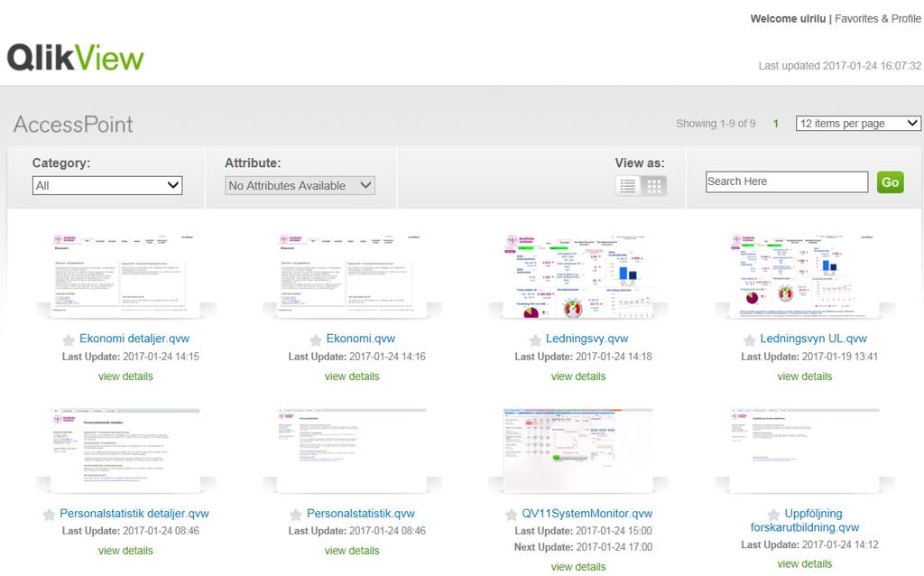Click the AccessPoint heading
This screenshot has height=576, width=924.
tap(73, 125)
